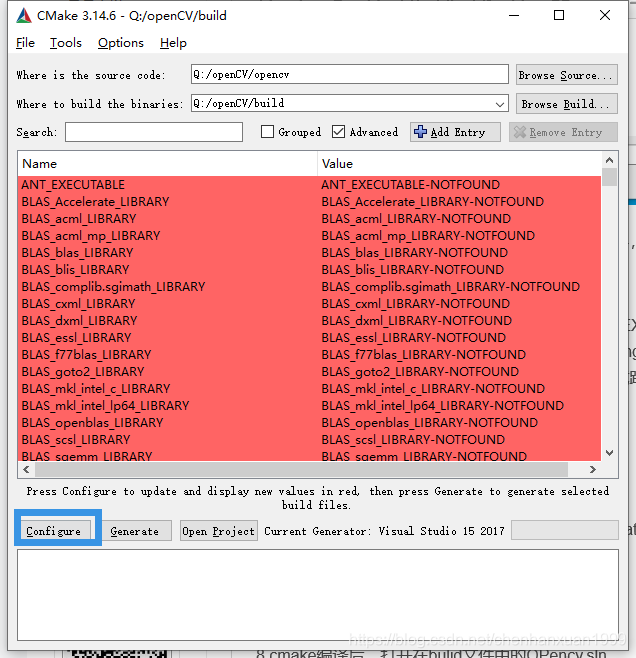636x658 pixels.
Task: Click the Current Generator Visual Studio 15 2017 label
Action: click(x=384, y=531)
